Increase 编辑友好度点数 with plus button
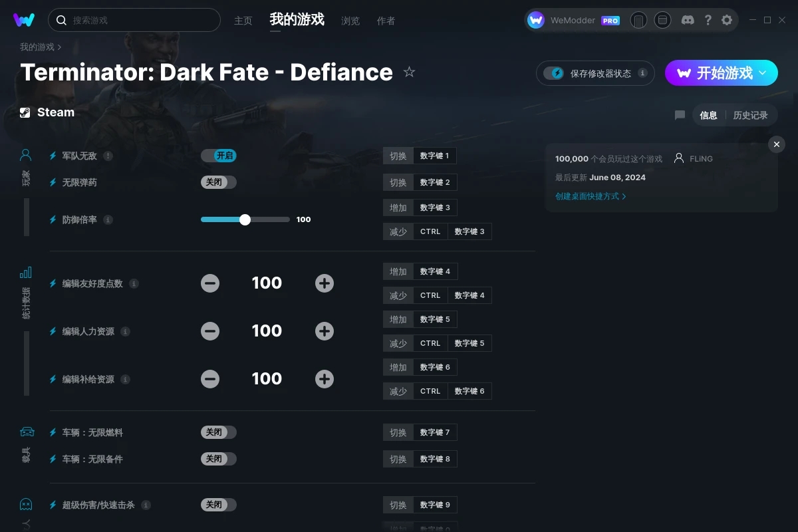The height and width of the screenshot is (532, 798). pos(325,283)
